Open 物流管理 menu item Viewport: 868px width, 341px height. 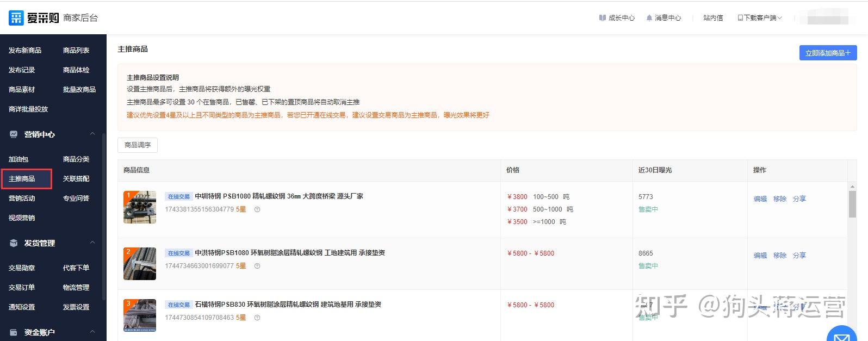click(x=76, y=288)
